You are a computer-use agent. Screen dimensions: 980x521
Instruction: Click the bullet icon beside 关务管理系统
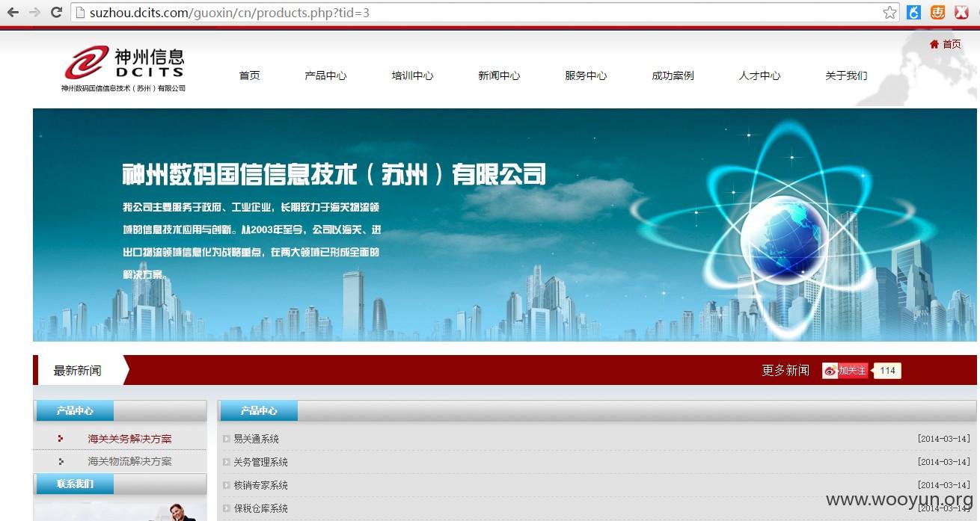click(x=227, y=462)
